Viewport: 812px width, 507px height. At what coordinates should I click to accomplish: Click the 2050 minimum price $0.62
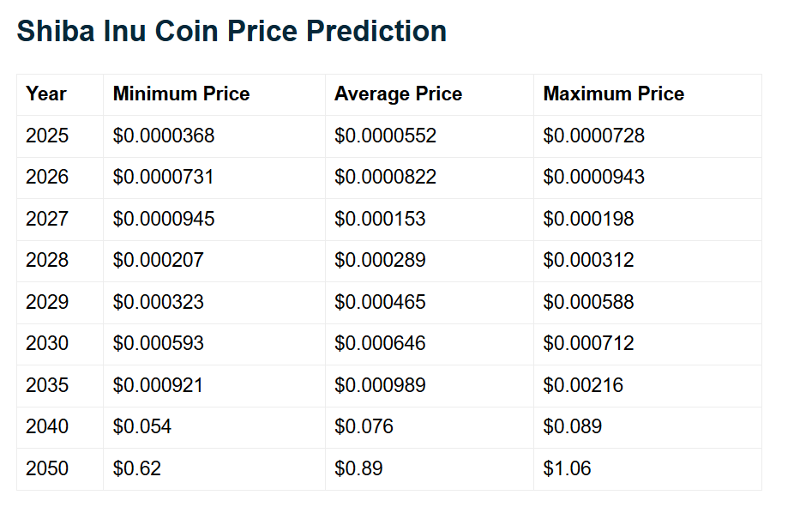click(137, 468)
